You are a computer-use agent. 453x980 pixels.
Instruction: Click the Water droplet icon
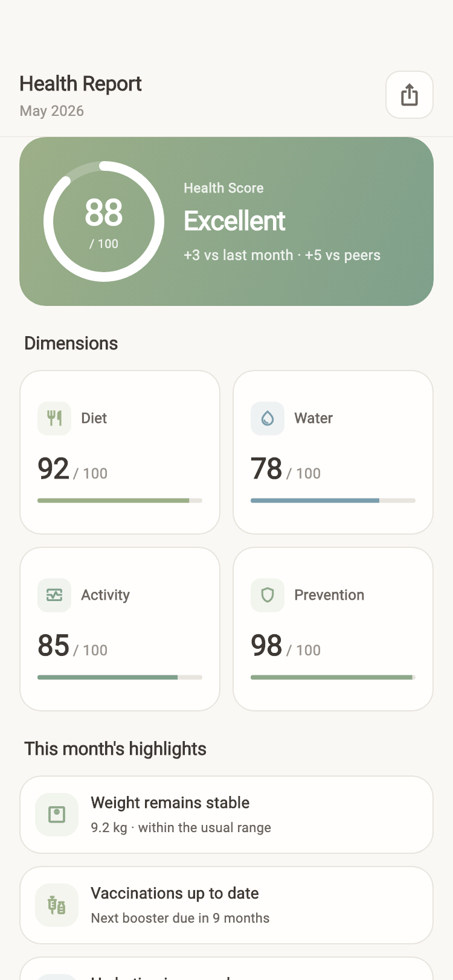[x=268, y=418]
